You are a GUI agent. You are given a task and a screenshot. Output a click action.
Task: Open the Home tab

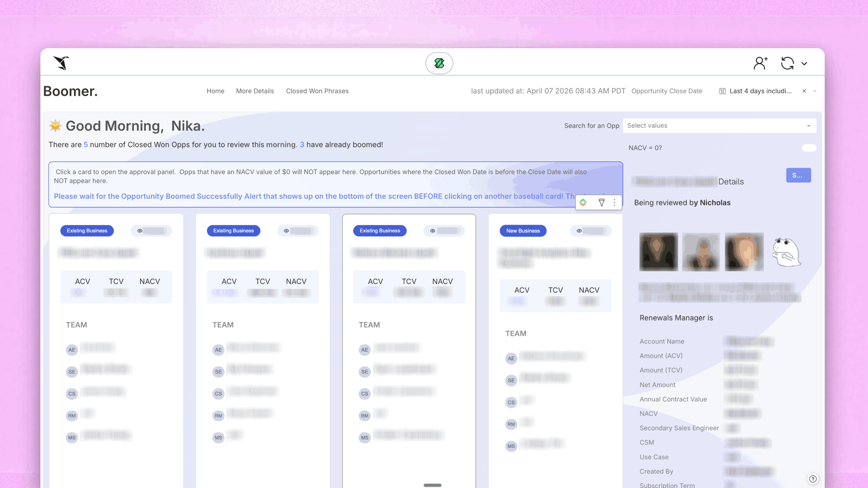click(x=215, y=91)
